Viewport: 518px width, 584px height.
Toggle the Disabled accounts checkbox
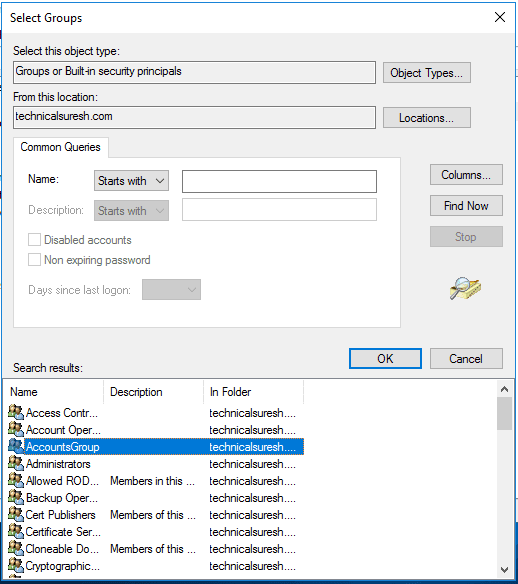[34, 239]
